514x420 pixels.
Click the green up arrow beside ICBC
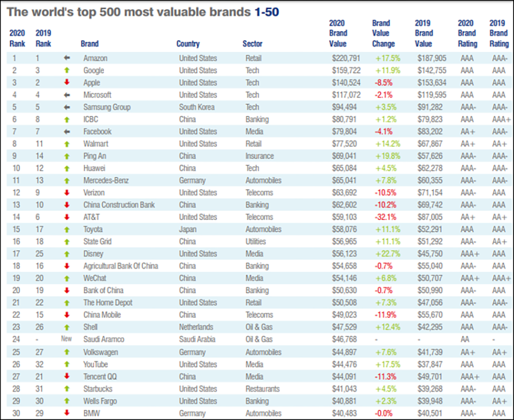[x=67, y=119]
